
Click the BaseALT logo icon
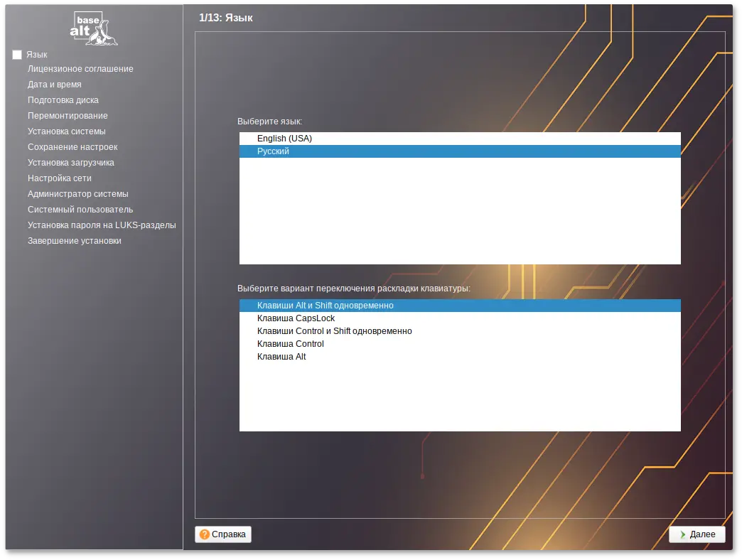click(x=94, y=28)
